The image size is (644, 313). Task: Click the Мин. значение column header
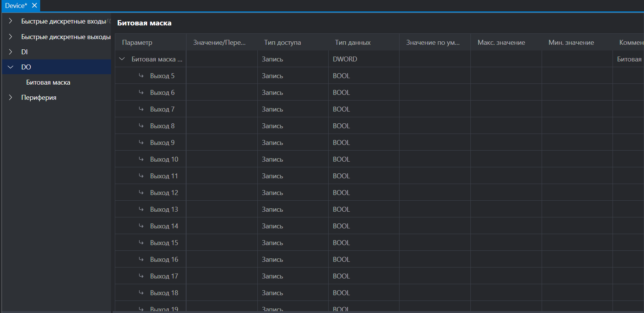[577, 42]
